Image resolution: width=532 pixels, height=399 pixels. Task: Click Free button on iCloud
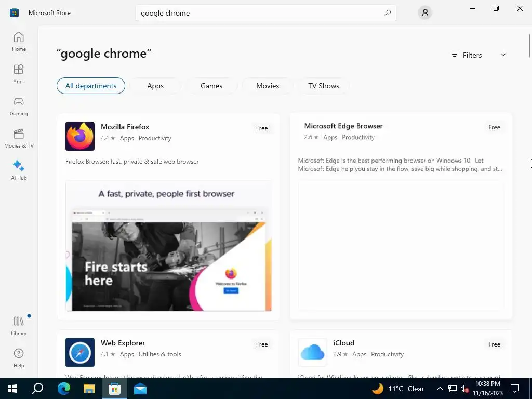tap(495, 344)
